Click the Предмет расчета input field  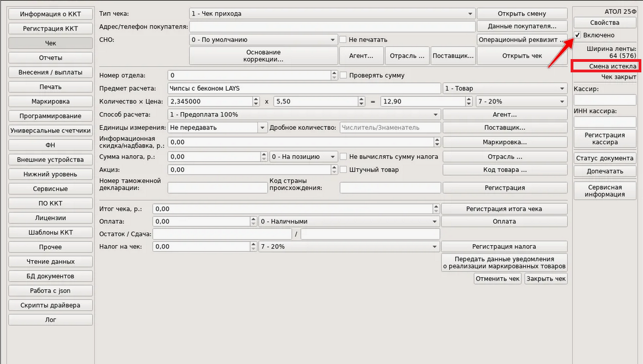304,88
